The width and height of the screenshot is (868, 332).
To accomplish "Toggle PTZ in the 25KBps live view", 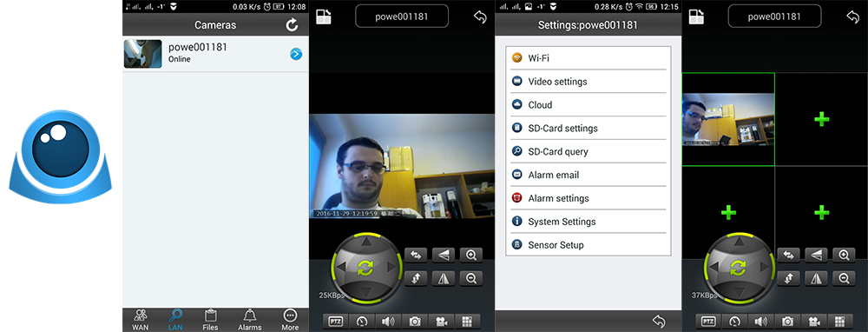I will pos(335,322).
